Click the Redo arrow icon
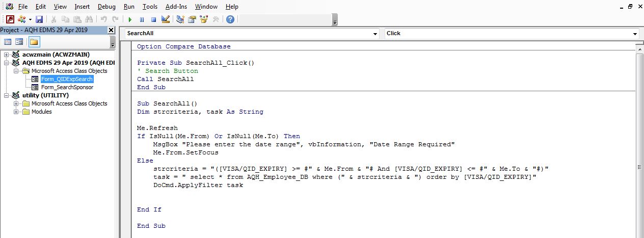This screenshot has width=644, height=238. (115, 19)
